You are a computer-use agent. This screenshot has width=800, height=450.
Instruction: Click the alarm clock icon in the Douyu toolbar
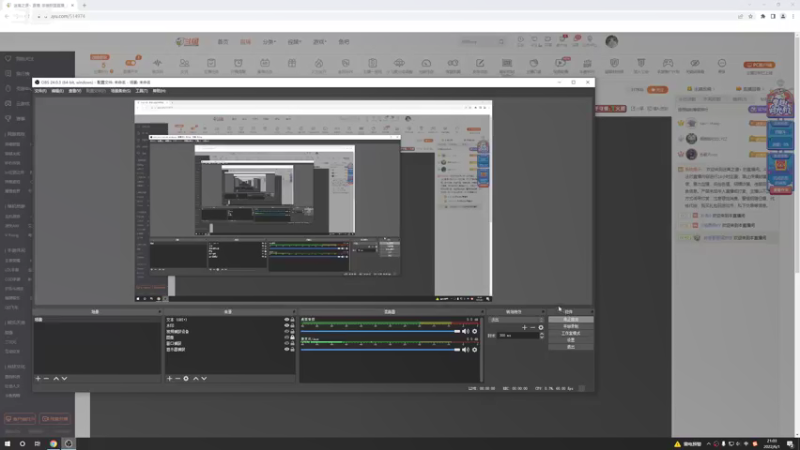238,63
